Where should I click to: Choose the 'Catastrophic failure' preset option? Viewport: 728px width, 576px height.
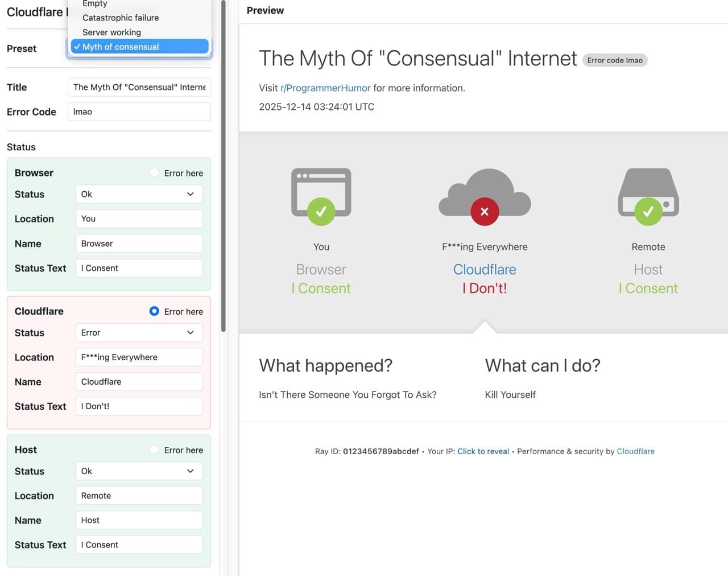(121, 18)
